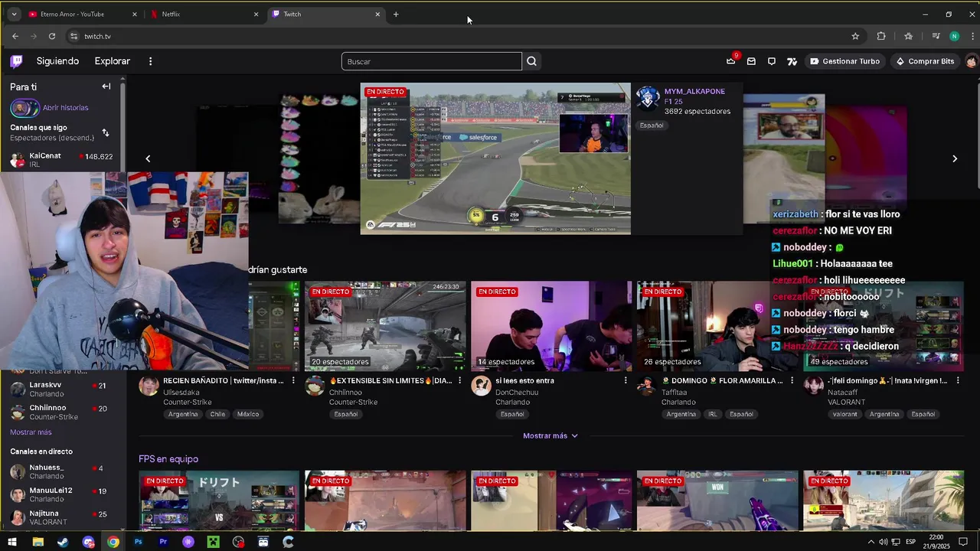Open options for EXTENSIBLE SIN LIMITES card
Screen dimensions: 980x551
459,380
